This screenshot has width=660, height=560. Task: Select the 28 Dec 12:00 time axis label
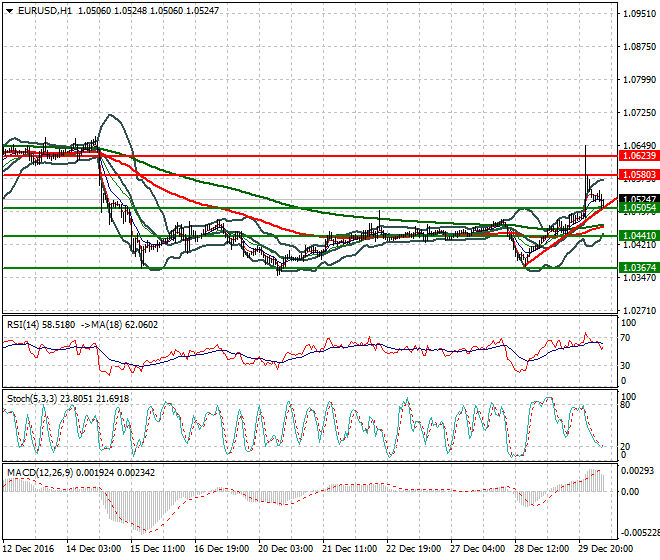[541, 549]
